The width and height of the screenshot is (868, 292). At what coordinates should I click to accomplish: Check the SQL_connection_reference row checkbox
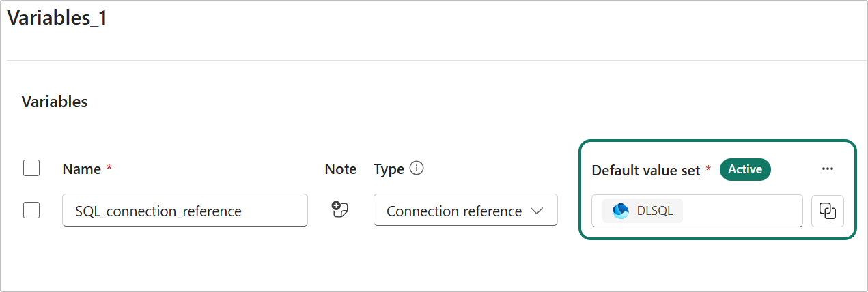(31, 210)
